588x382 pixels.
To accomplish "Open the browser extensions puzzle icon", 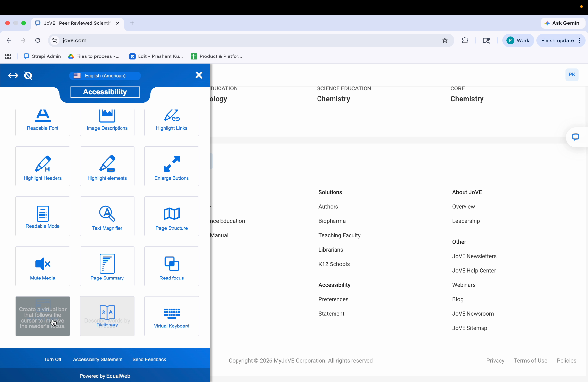I will click(x=465, y=40).
